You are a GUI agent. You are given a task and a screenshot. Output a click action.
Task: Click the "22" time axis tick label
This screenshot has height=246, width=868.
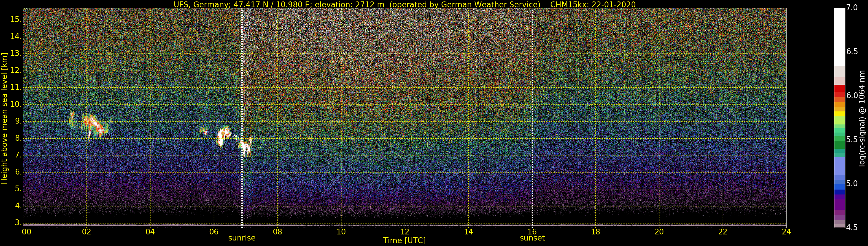pos(723,232)
